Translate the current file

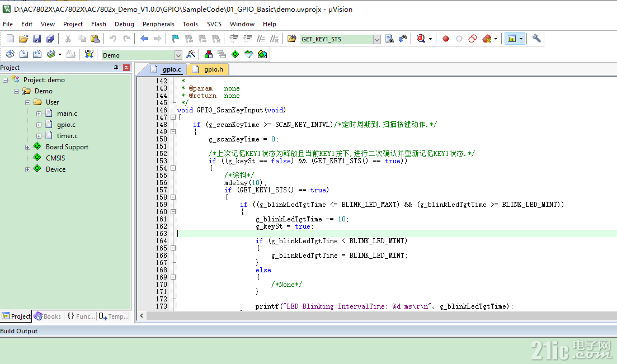(10, 54)
